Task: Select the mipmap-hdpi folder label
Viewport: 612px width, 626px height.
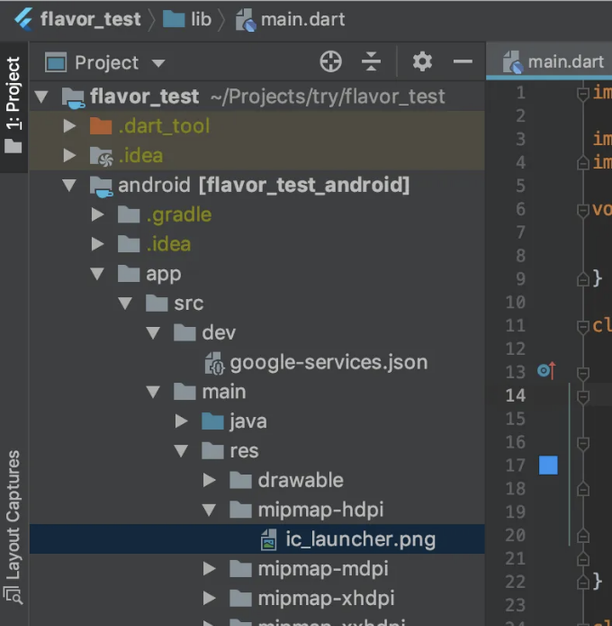Action: click(x=321, y=510)
